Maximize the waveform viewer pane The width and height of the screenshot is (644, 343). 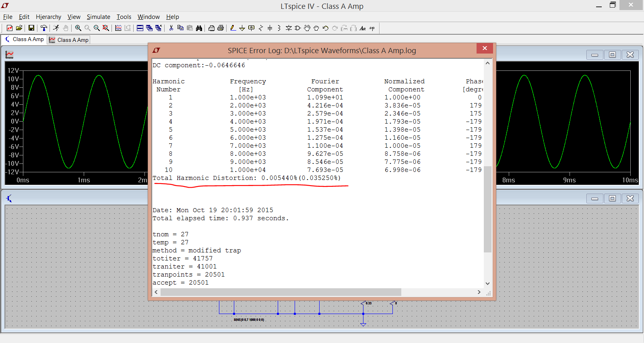coord(612,54)
